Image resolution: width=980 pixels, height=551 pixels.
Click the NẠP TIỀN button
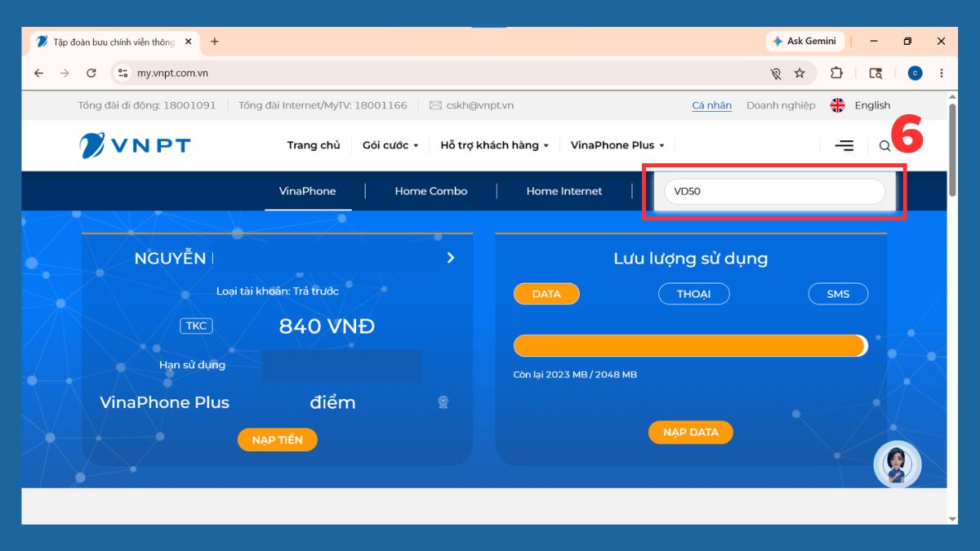click(278, 440)
